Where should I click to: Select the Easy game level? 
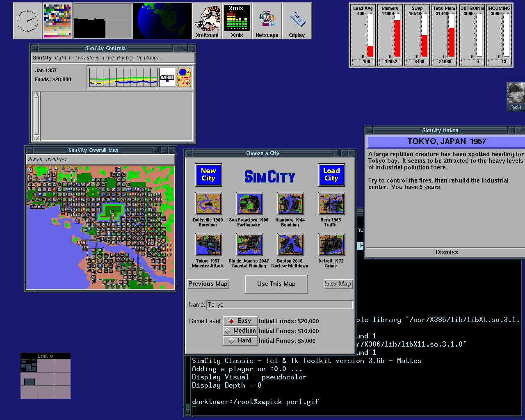pos(240,321)
